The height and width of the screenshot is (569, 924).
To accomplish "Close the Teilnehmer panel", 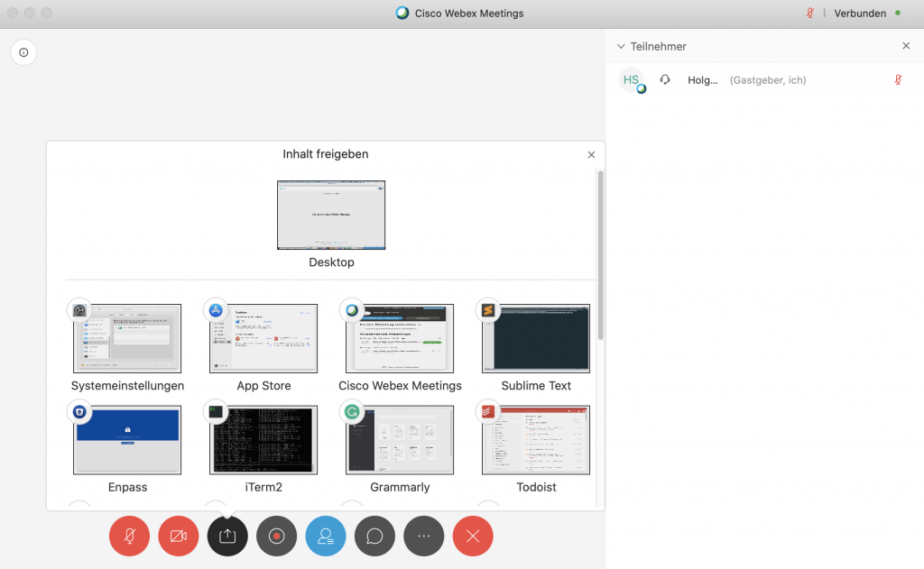I will (x=906, y=46).
